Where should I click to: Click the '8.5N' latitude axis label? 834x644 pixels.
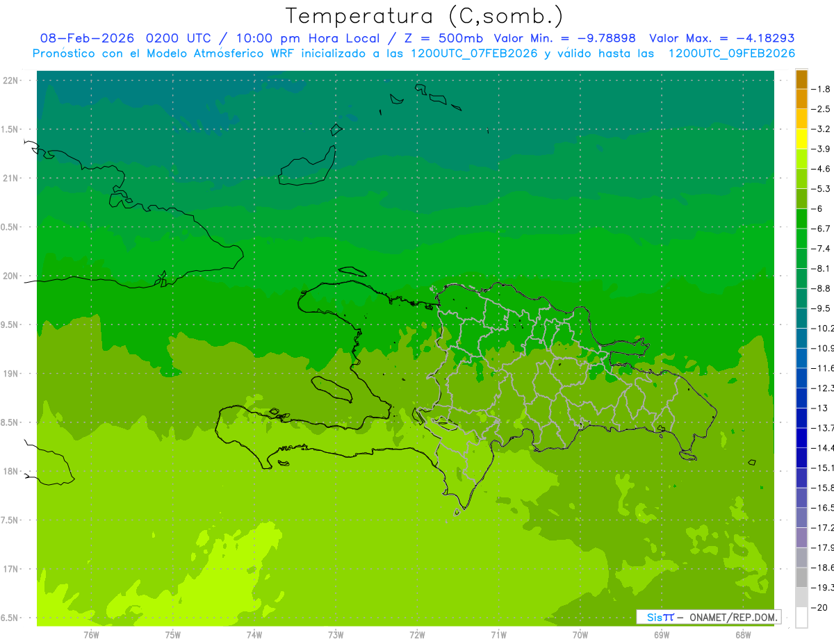coord(10,422)
